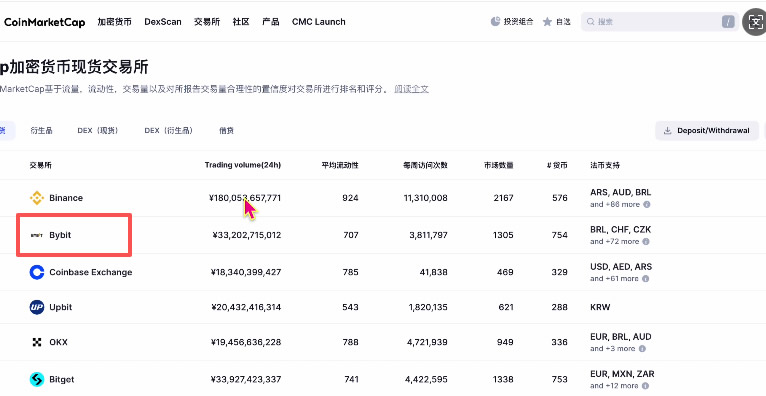Open the DexScan menu item
The height and width of the screenshot is (396, 766).
163,22
